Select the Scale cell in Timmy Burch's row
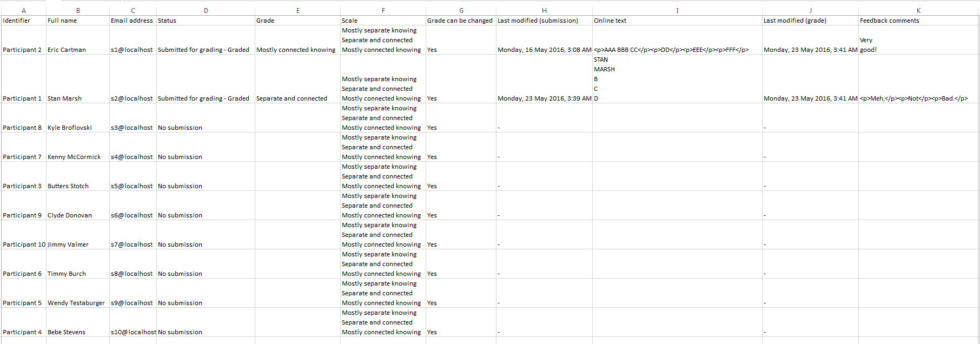This screenshot has width=980, height=344. (383, 264)
